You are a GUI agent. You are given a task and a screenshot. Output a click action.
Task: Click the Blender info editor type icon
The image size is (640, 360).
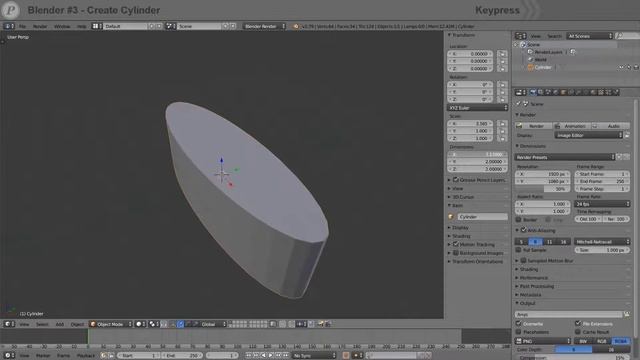coord(8,26)
